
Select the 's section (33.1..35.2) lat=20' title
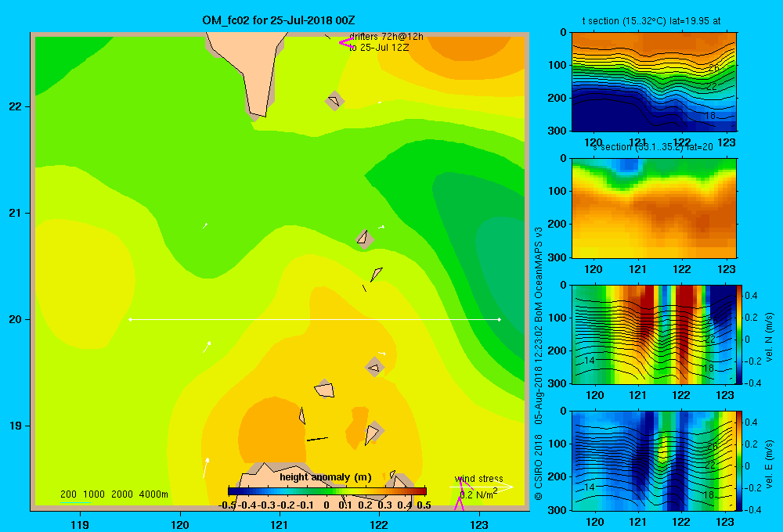pos(653,147)
